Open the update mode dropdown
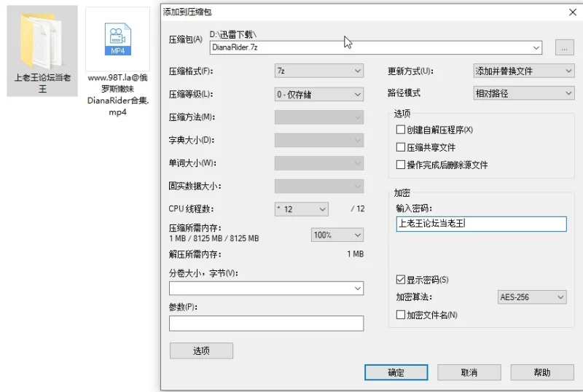Image resolution: width=583 pixels, height=392 pixels. click(523, 71)
